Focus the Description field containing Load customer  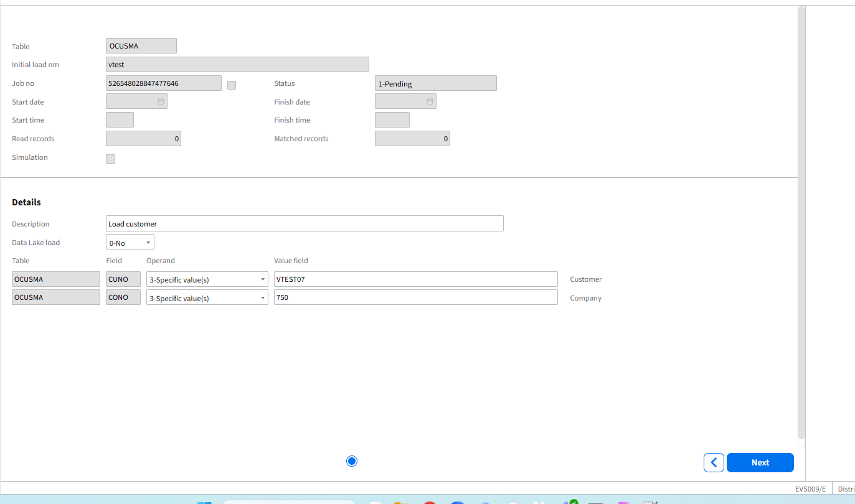(305, 223)
